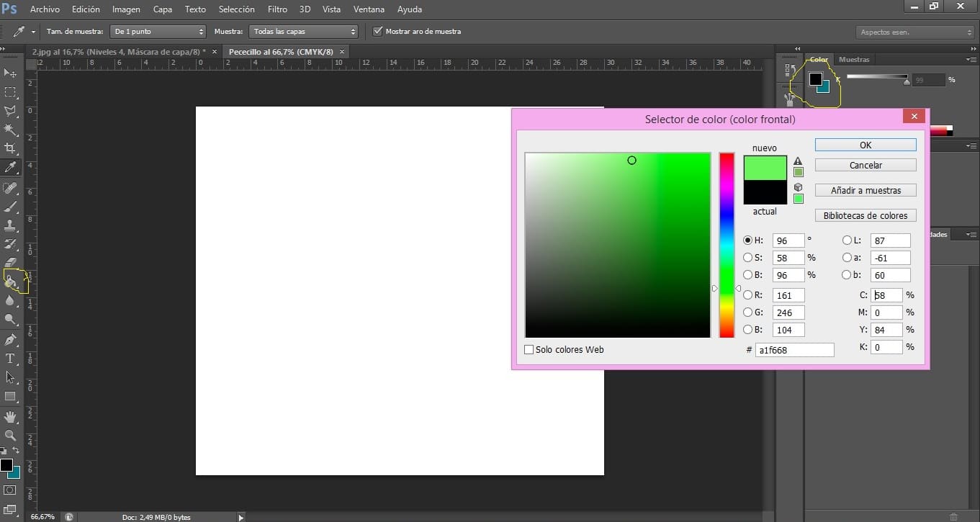Switch to the 2.jpg document tab
The image size is (980, 522).
click(x=119, y=52)
